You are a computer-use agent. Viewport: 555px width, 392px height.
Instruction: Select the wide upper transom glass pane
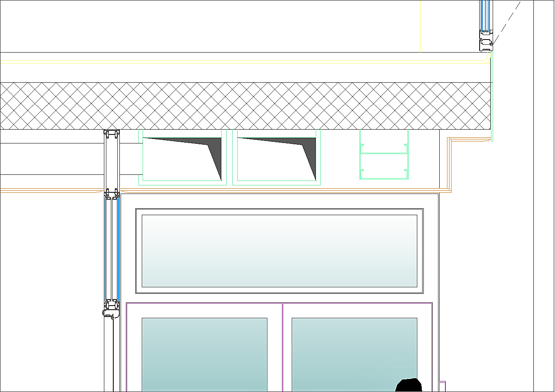coord(280,251)
